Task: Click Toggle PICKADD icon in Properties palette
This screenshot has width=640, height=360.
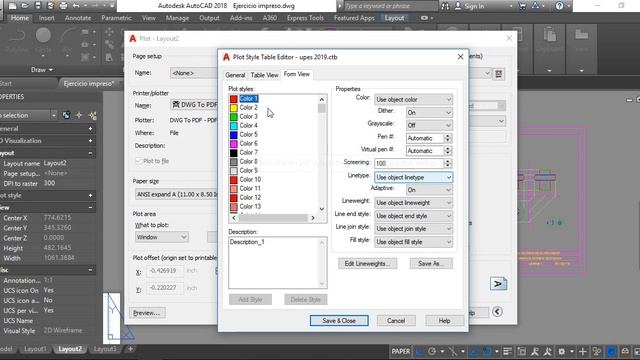Action: tap(67, 116)
